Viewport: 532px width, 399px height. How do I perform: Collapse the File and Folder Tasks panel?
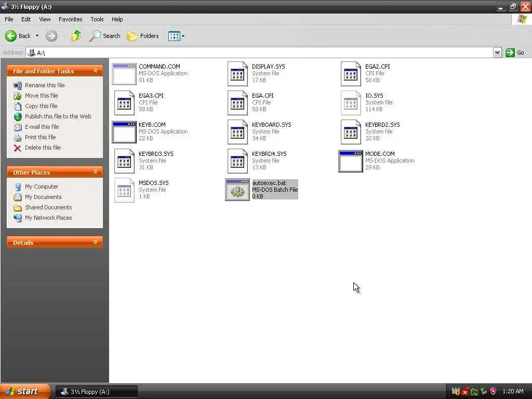(96, 71)
